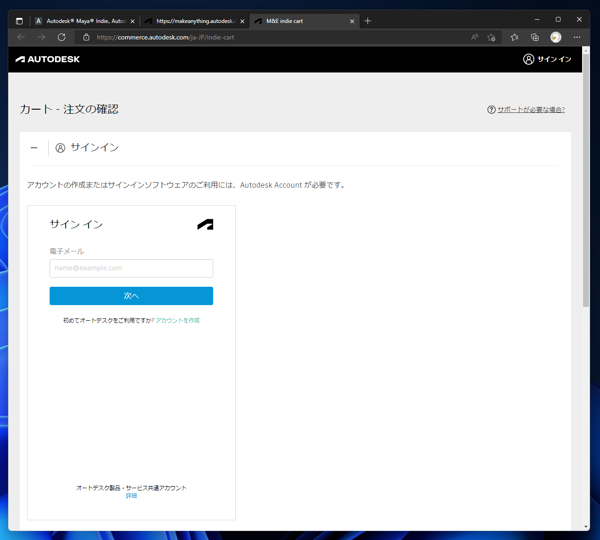Open the アカウントを作成 link

coord(178,320)
